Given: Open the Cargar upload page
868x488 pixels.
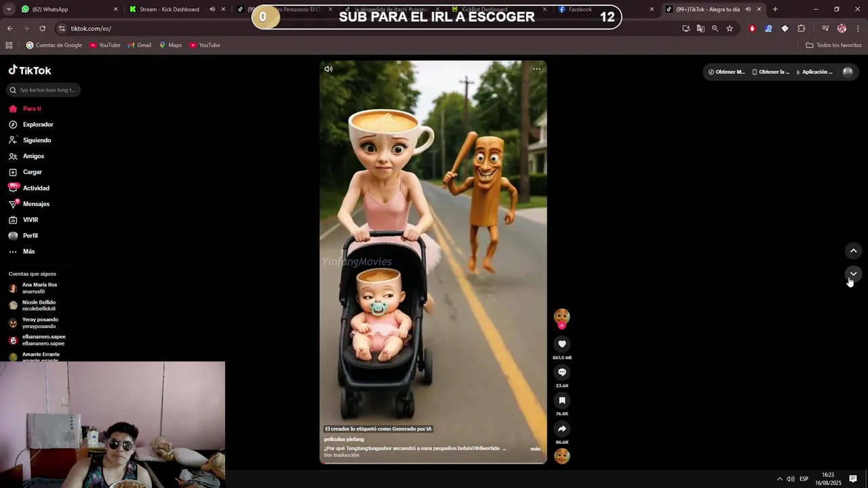Looking at the screenshot, I should (26, 172).
